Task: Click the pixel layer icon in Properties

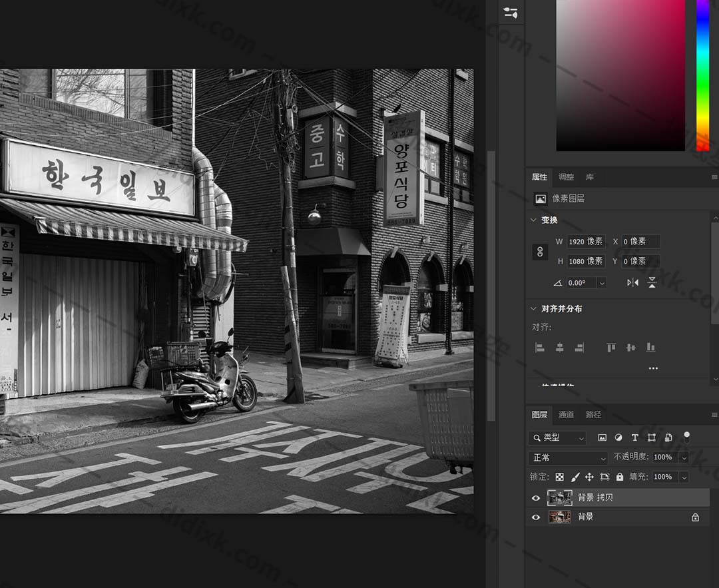Action: [541, 198]
